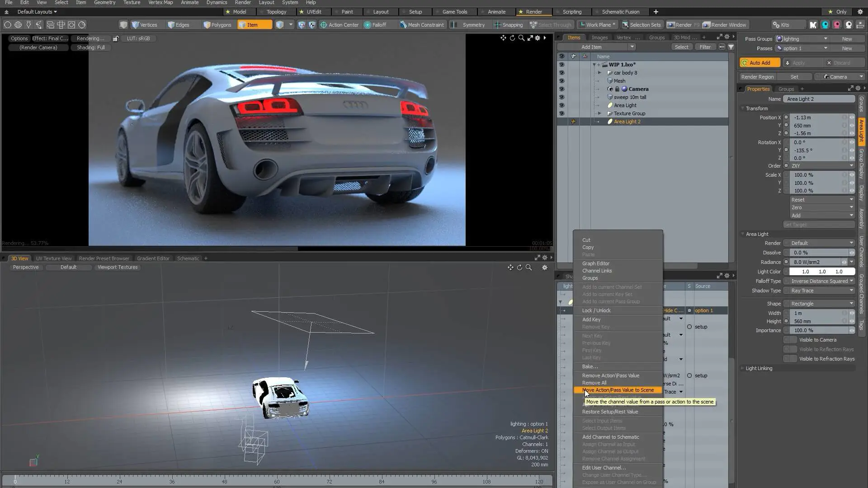
Task: Open Selection Sets
Action: (x=641, y=25)
